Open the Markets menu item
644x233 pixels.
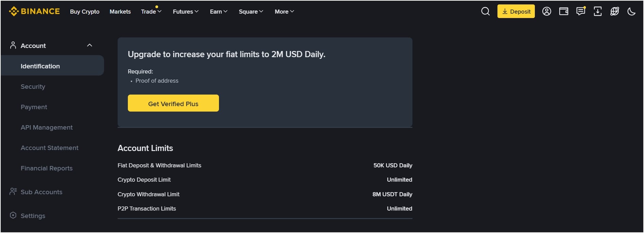[120, 11]
